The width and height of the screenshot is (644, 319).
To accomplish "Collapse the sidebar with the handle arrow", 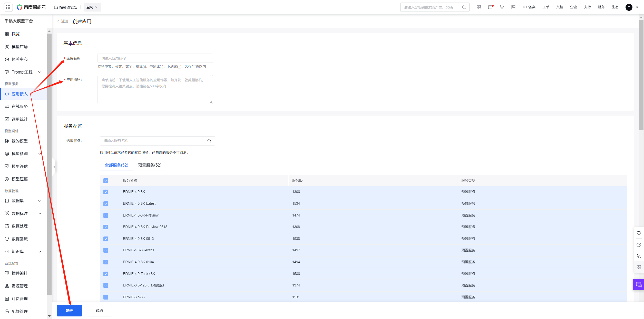I will click(x=54, y=167).
